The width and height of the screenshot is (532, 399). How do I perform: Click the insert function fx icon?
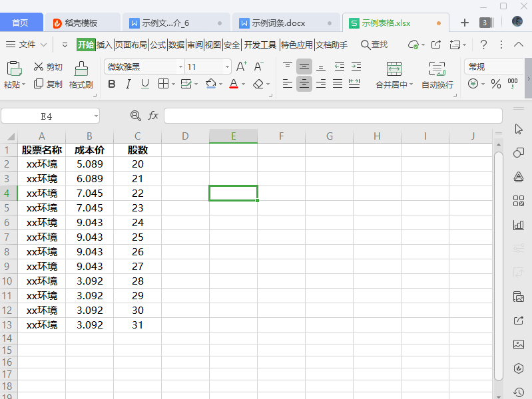tap(153, 116)
